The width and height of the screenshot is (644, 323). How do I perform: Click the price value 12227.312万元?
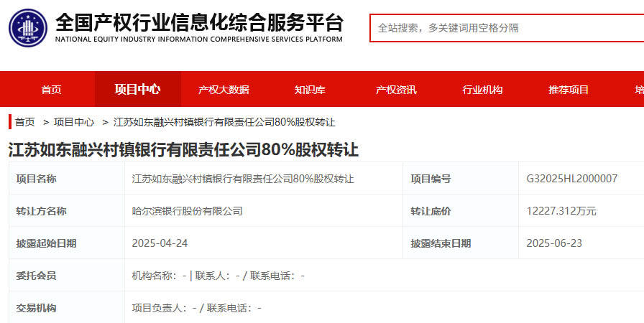click(561, 211)
